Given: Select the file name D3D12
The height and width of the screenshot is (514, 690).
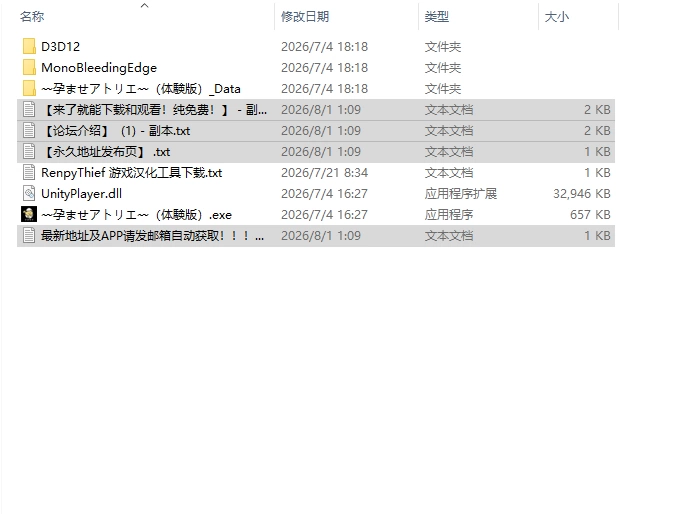Looking at the screenshot, I should 61,47.
